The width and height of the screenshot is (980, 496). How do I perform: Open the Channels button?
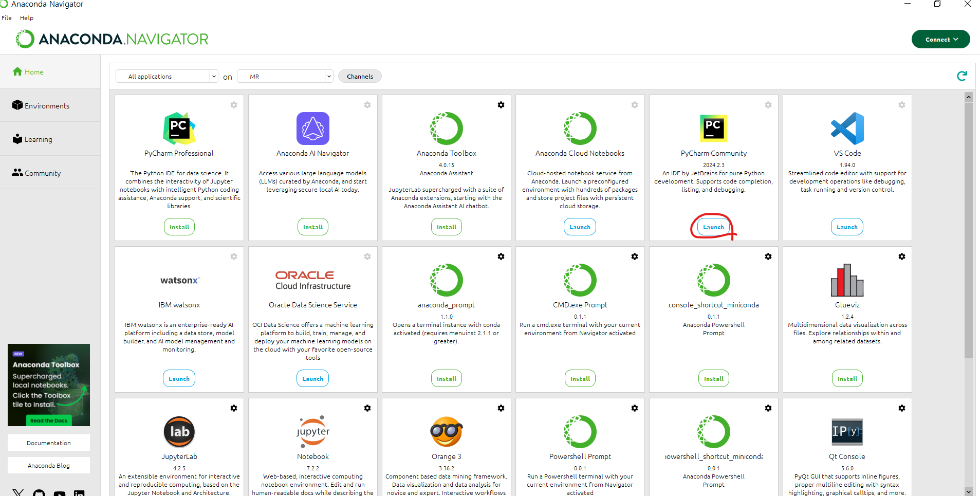click(x=360, y=77)
